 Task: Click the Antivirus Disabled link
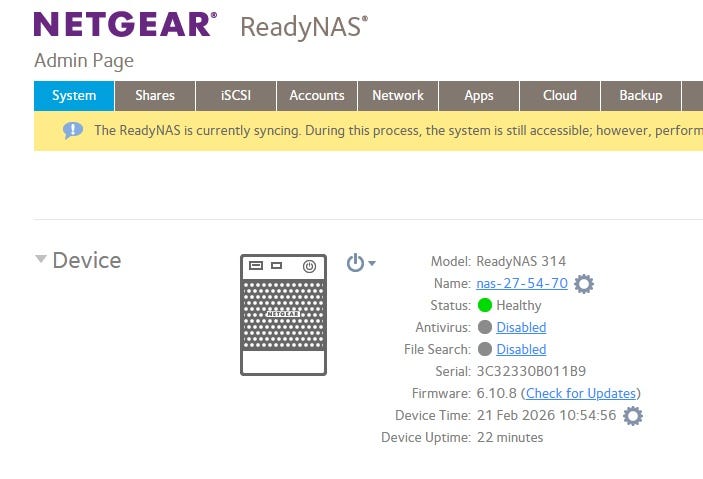pyautogui.click(x=521, y=327)
